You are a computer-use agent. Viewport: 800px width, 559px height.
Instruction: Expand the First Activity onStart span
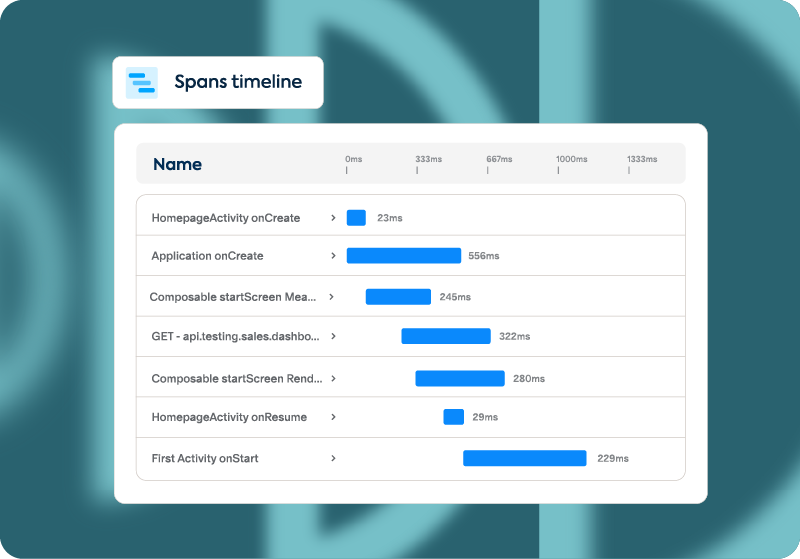(x=333, y=458)
